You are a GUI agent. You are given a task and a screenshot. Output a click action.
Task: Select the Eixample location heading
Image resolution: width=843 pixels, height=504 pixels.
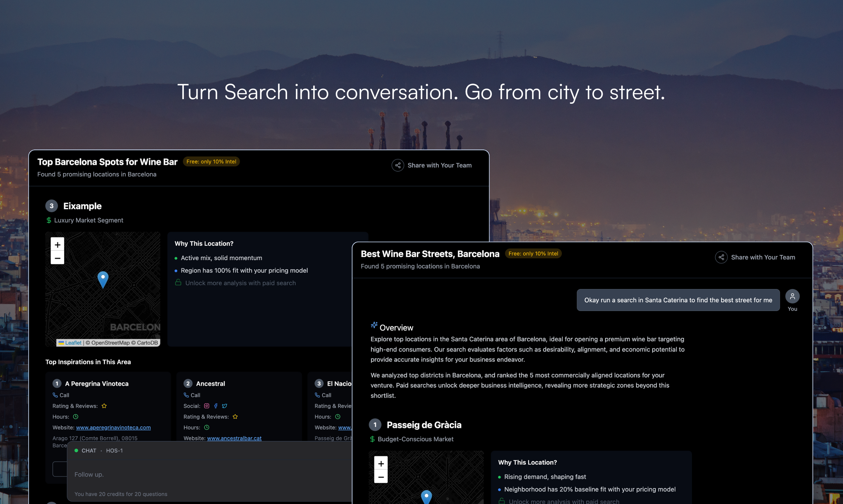(x=82, y=206)
